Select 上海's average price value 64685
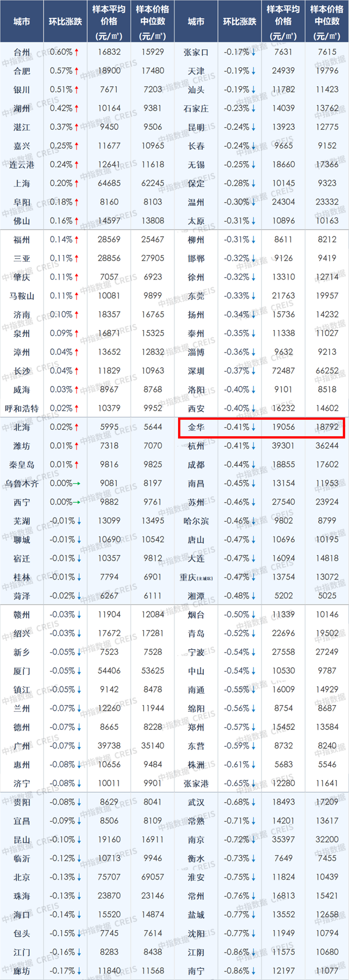This screenshot has height=980, width=349. pos(109,184)
